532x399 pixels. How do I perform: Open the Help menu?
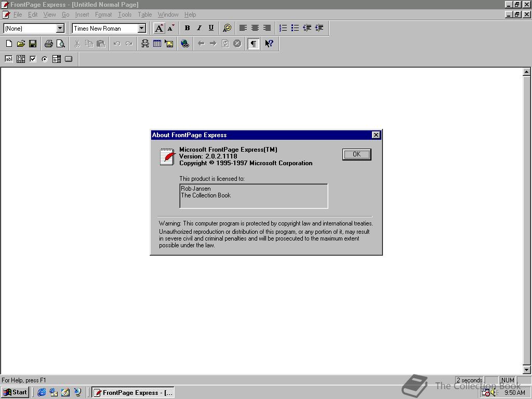190,15
